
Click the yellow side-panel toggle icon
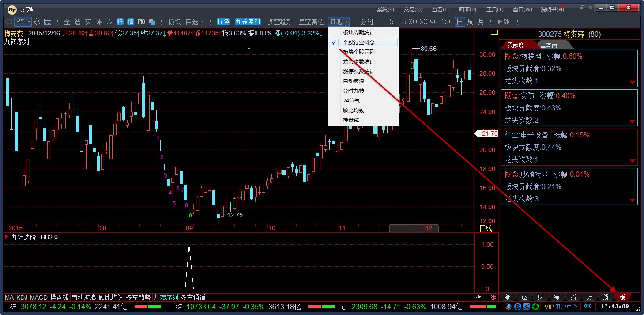[494, 33]
